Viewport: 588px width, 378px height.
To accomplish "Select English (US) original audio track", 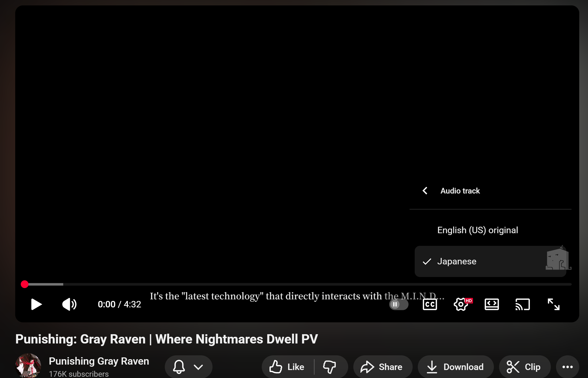I will click(477, 230).
